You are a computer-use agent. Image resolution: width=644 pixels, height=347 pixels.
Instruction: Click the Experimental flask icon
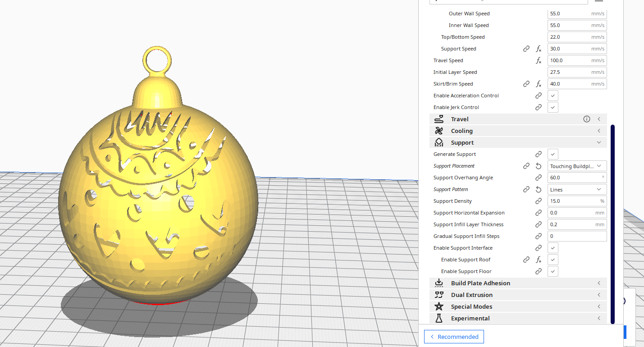(x=438, y=318)
